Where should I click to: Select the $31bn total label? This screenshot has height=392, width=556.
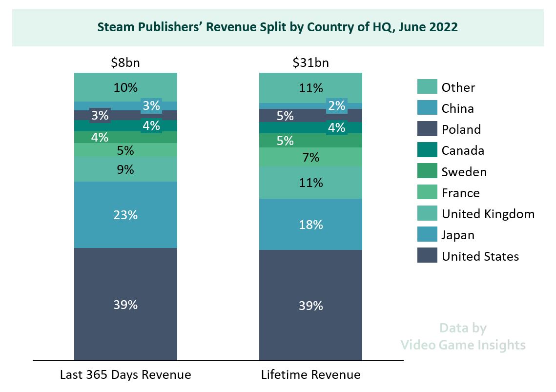coord(310,62)
